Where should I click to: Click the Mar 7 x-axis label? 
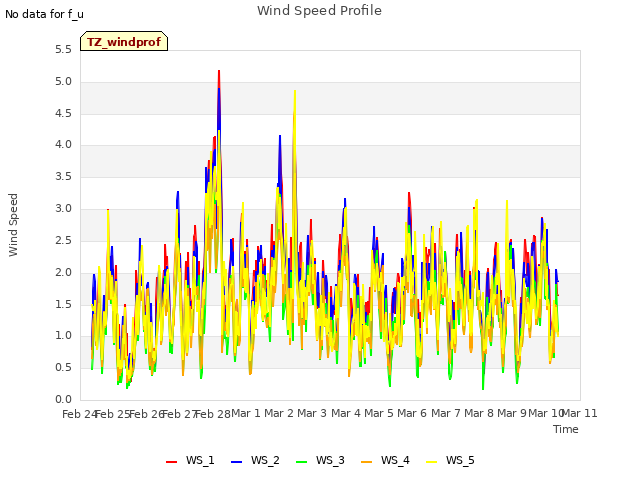[x=446, y=413]
